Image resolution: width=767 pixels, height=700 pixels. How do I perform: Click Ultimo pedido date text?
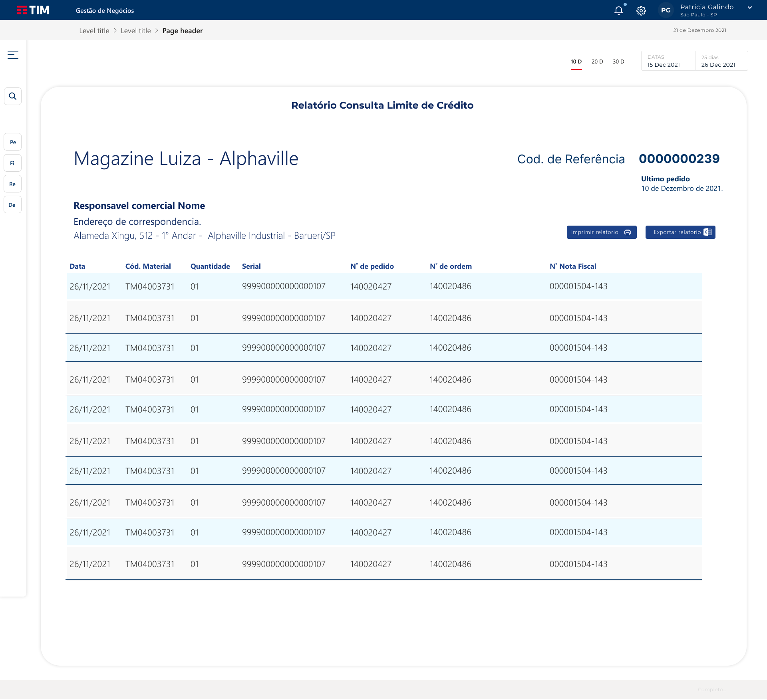point(682,188)
